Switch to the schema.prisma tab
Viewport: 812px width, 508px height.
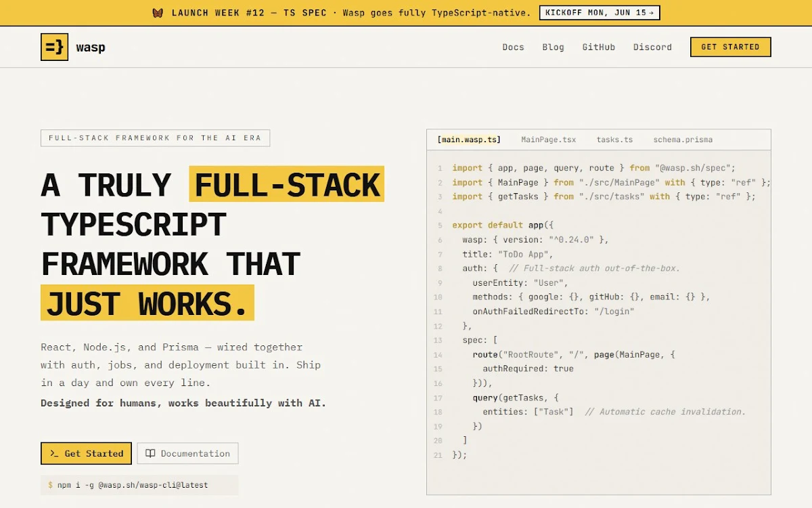(683, 140)
